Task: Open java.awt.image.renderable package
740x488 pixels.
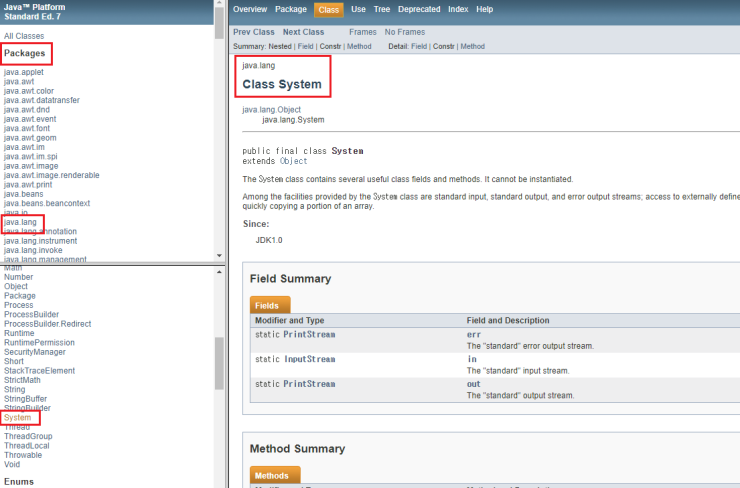Action: [51, 175]
